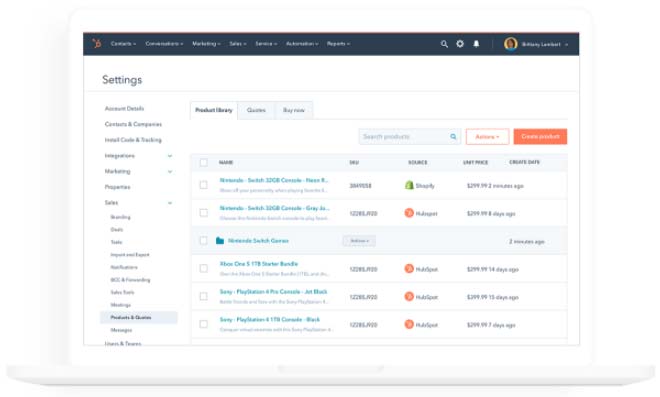660x397 pixels.
Task: Expand Integrations in settings sidebar
Action: tap(170, 156)
